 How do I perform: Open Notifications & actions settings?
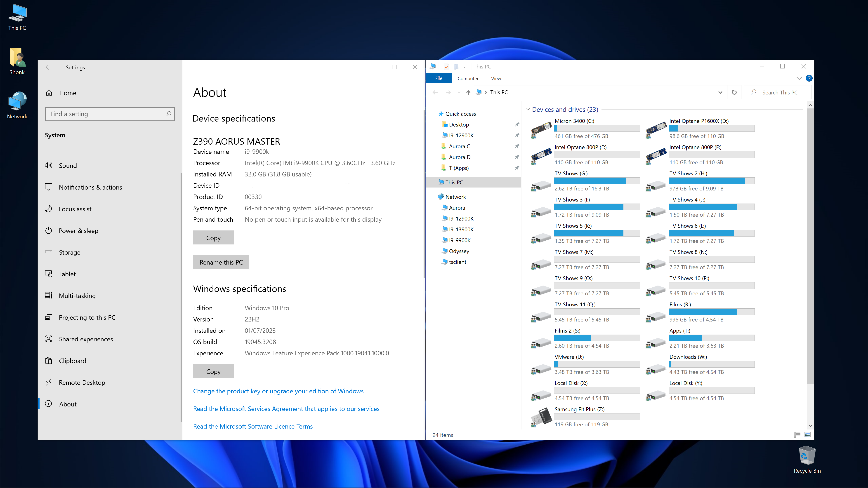pyautogui.click(x=110, y=187)
